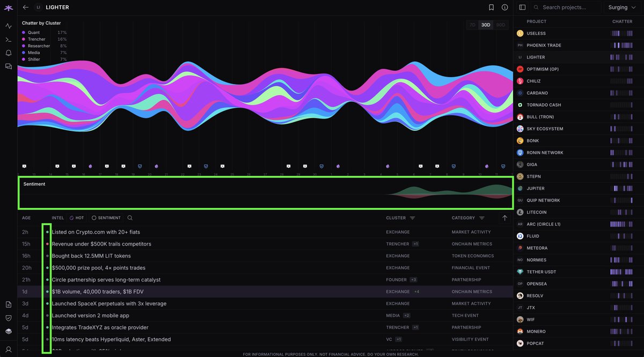This screenshot has height=357, width=644.
Task: Open 'Bought back 12.5MM LIT tokens' item
Action: (91, 256)
